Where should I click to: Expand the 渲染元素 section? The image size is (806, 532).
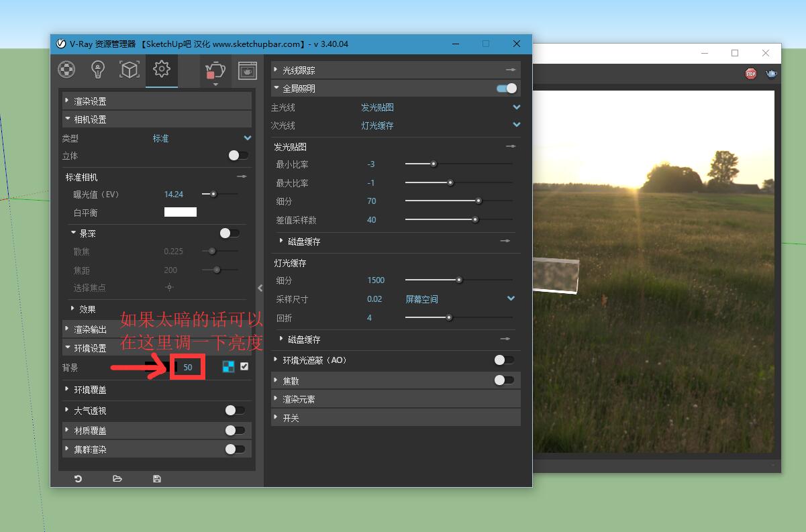point(299,399)
